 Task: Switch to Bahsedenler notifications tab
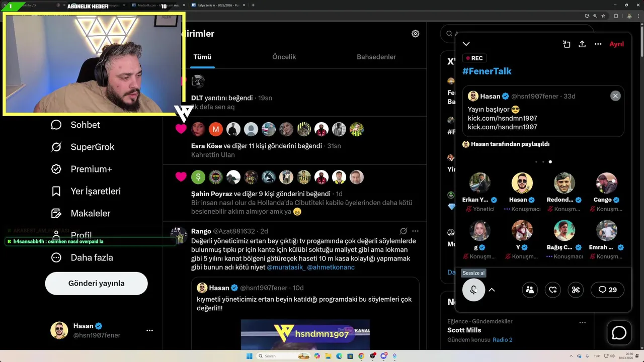[x=376, y=57]
